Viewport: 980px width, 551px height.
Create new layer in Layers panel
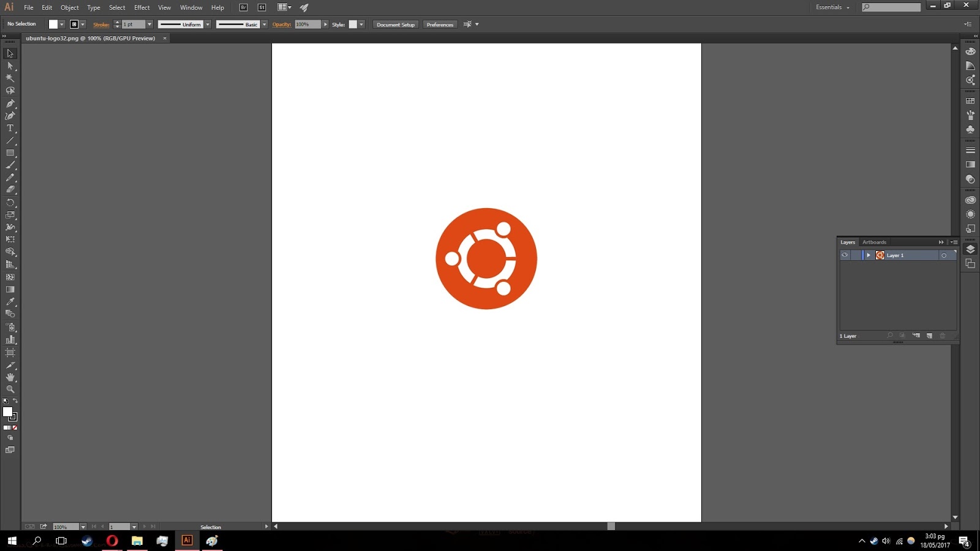coord(929,335)
